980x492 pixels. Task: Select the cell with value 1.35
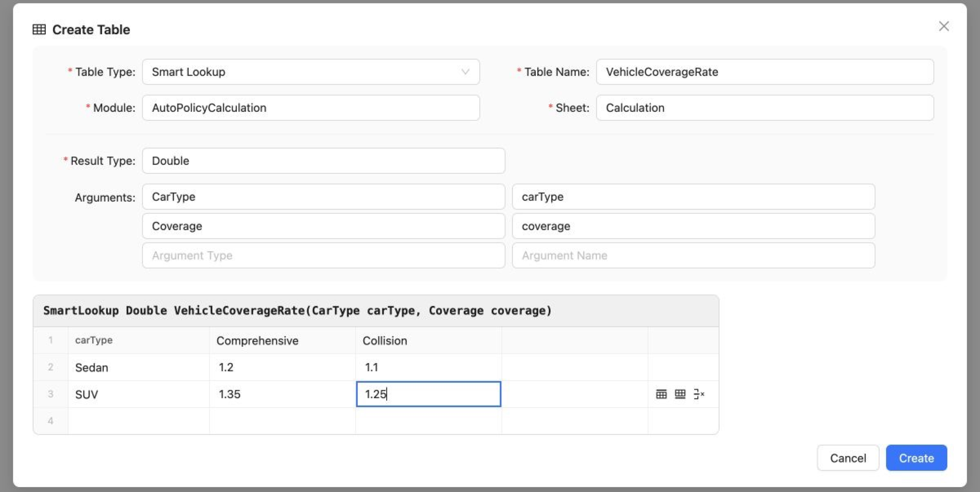[x=282, y=394]
